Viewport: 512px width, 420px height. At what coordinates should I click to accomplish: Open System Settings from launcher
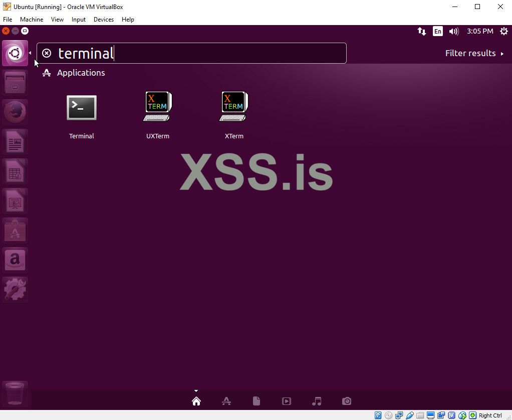click(15, 289)
